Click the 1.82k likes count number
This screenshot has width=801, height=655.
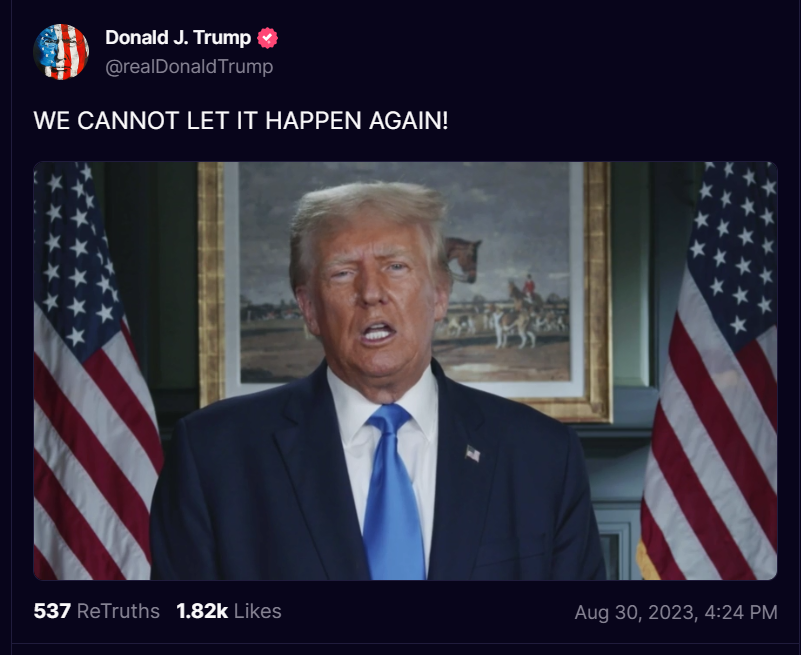pos(202,611)
